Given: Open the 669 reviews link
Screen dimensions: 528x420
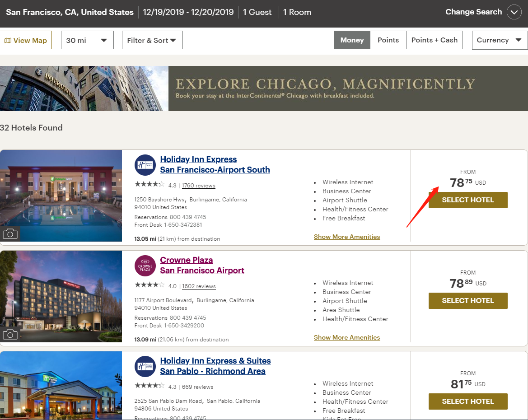Looking at the screenshot, I should [x=197, y=387].
